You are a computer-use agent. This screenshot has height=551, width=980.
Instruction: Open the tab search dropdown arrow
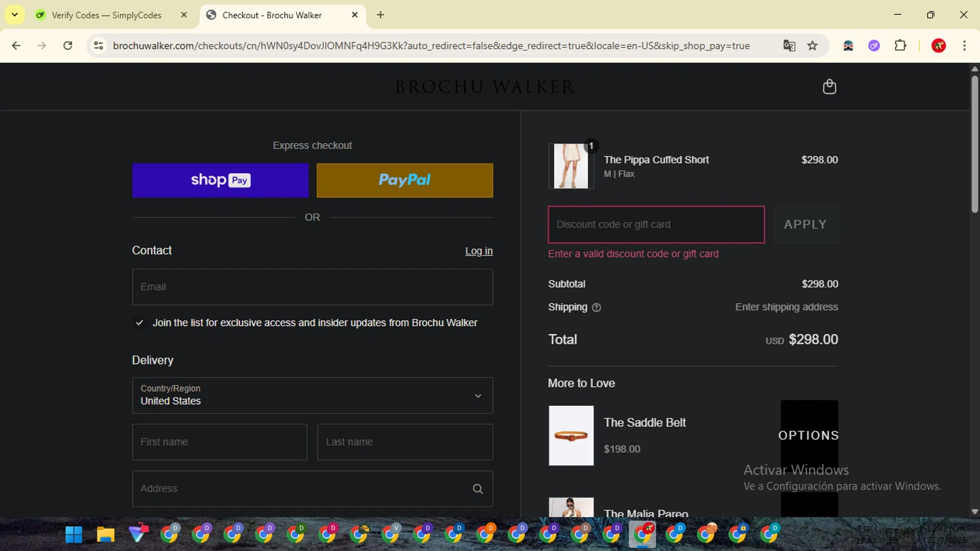[14, 14]
